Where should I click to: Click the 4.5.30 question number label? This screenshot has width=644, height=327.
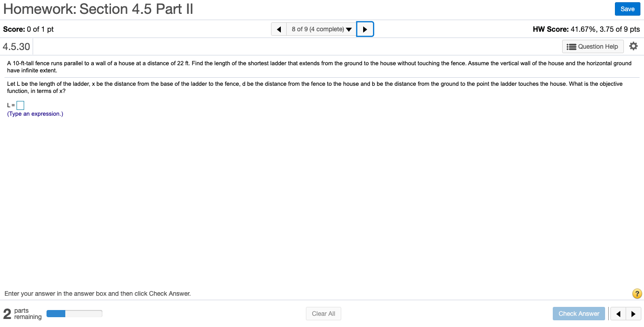(x=16, y=46)
